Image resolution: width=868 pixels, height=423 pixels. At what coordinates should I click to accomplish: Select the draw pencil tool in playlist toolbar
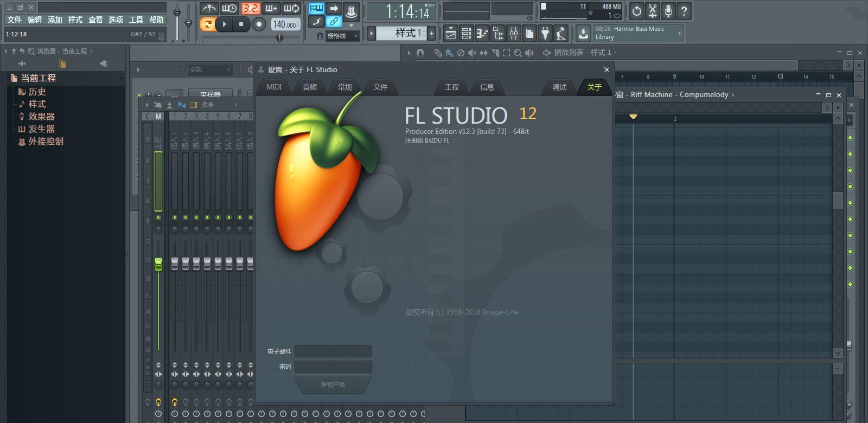coord(438,53)
